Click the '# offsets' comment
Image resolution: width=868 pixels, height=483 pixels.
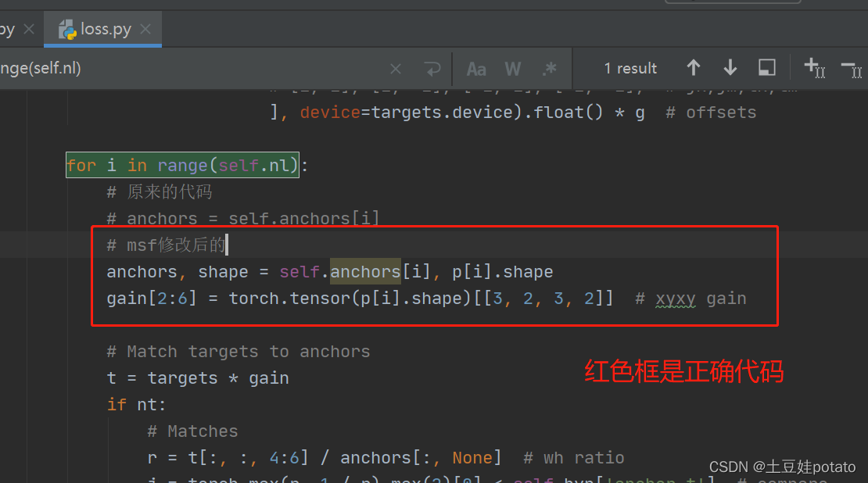[711, 113]
